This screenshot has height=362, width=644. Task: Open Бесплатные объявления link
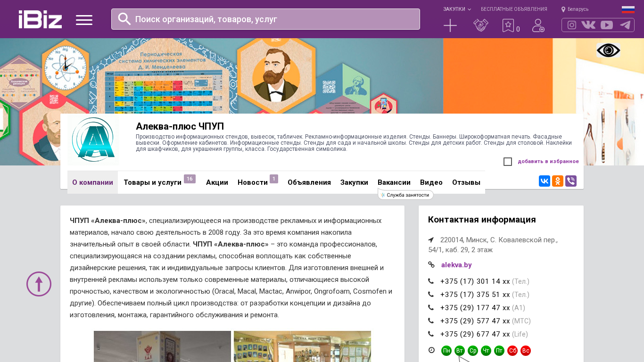click(x=514, y=9)
